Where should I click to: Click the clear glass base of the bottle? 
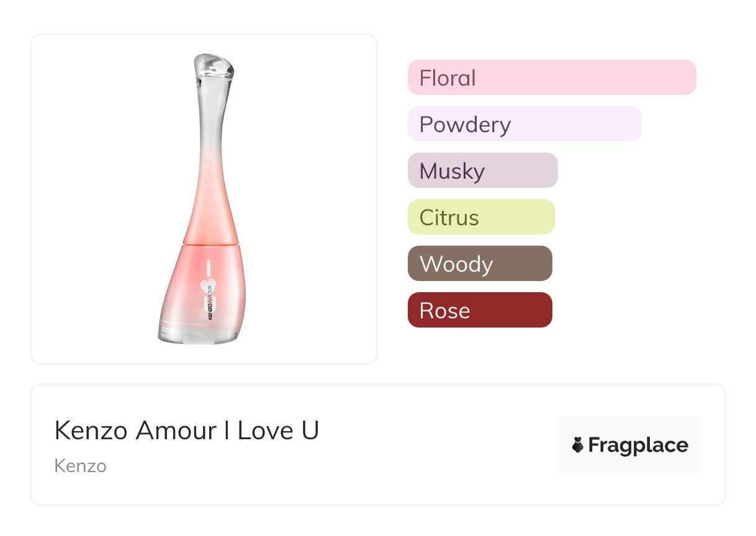click(197, 335)
